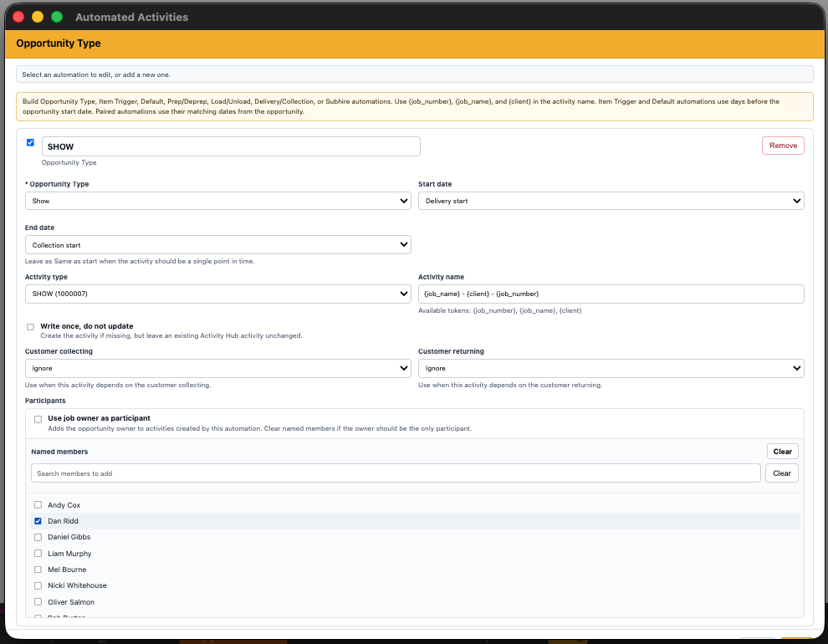Open End date dropdown showing Collection start
The width and height of the screenshot is (828, 644).
pyautogui.click(x=217, y=245)
